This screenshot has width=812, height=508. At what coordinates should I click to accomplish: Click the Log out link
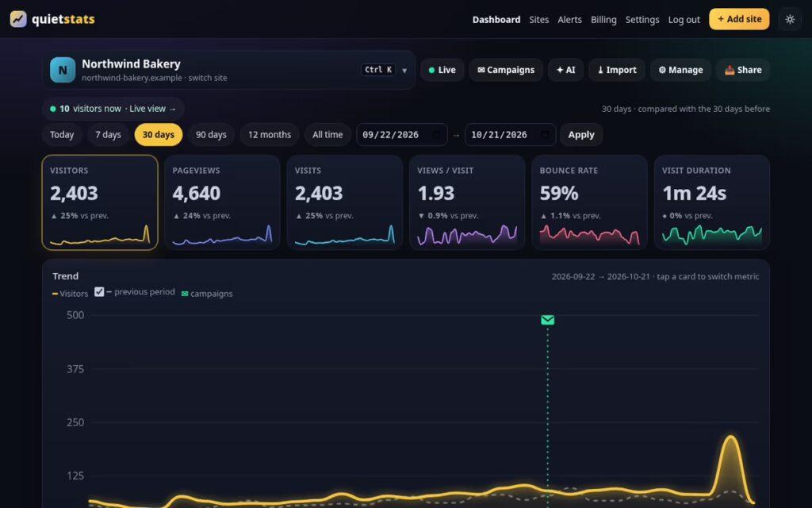(x=684, y=20)
